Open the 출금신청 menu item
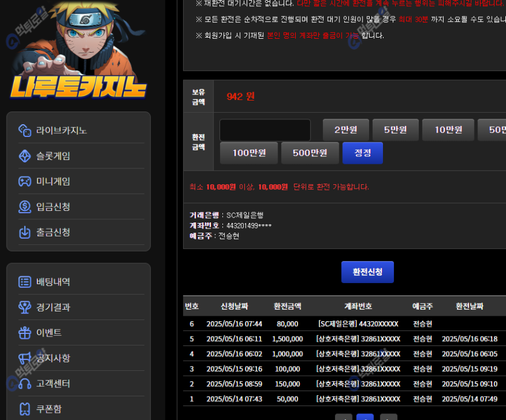506x420 pixels. point(53,232)
